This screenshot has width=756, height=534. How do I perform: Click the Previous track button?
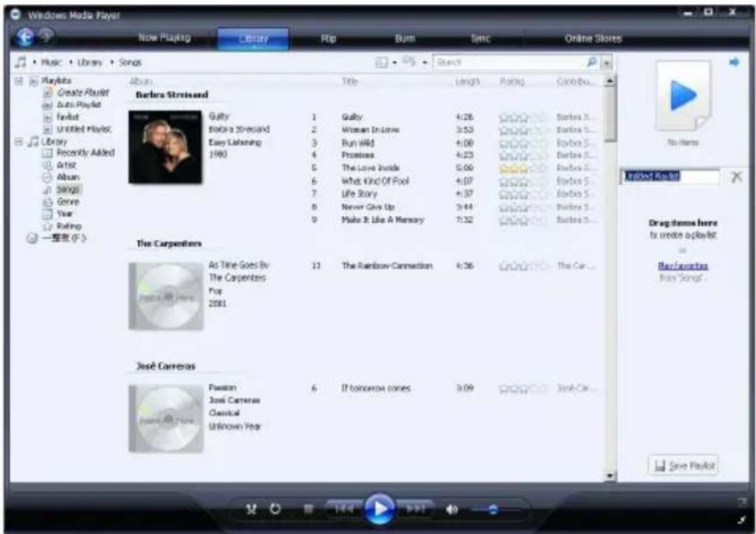(x=343, y=509)
